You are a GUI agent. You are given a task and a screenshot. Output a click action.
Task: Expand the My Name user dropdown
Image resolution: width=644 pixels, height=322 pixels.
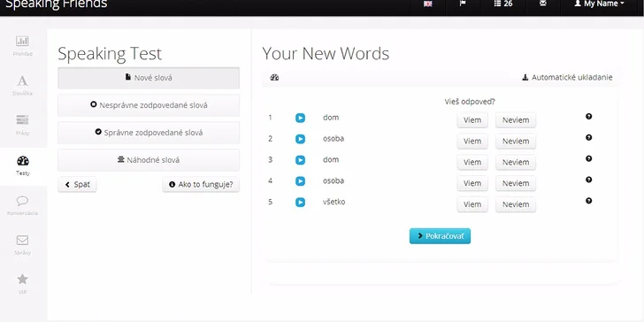click(599, 4)
